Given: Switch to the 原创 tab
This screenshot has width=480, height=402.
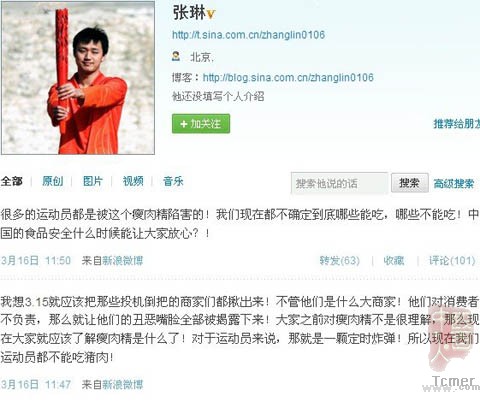Looking at the screenshot, I should 52,181.
